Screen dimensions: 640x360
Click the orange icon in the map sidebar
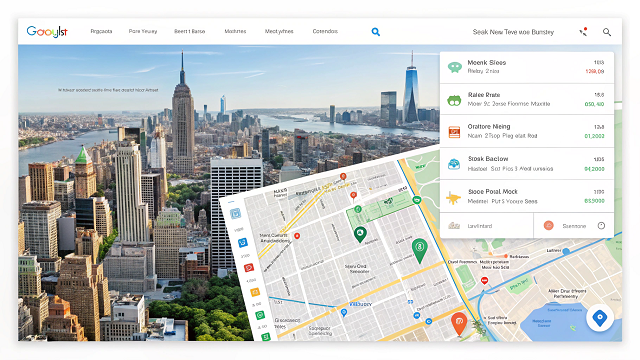coord(255,292)
